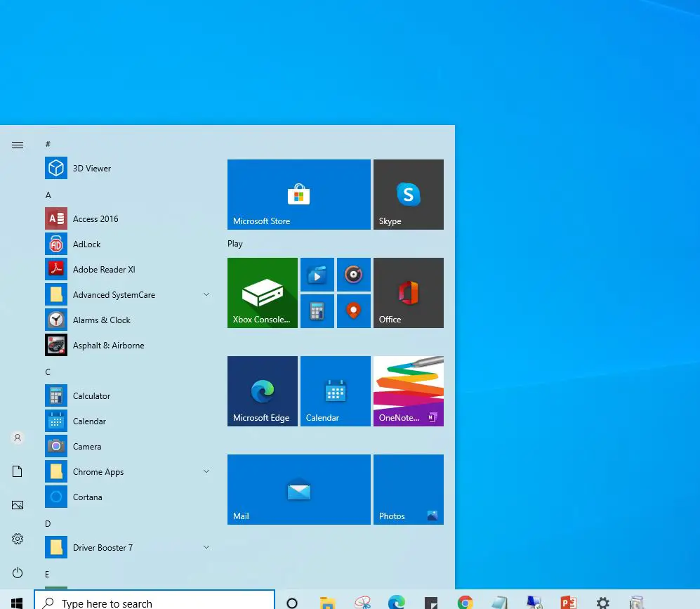
Task: Click the hamburger menu to expand Start
Action: pyautogui.click(x=18, y=145)
